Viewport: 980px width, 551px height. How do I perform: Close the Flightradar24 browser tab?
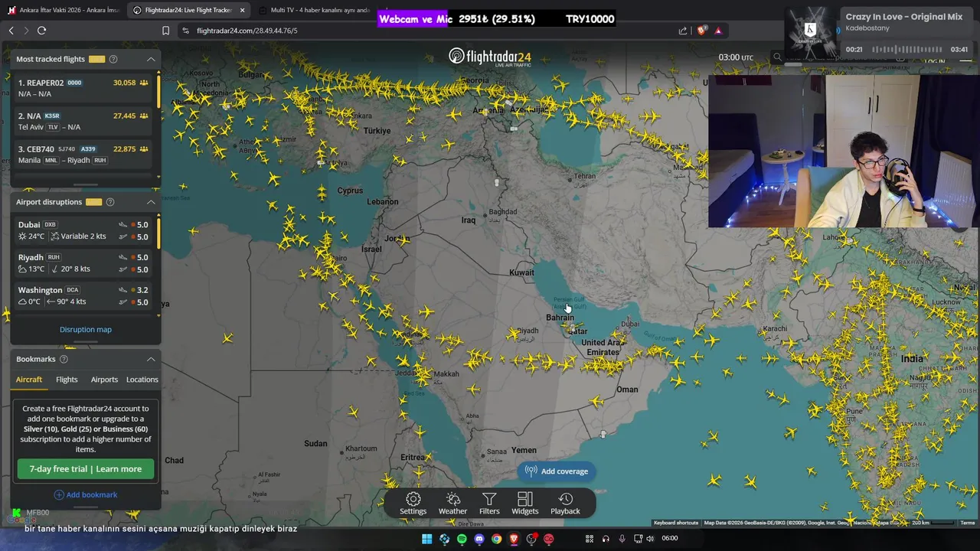(x=243, y=10)
